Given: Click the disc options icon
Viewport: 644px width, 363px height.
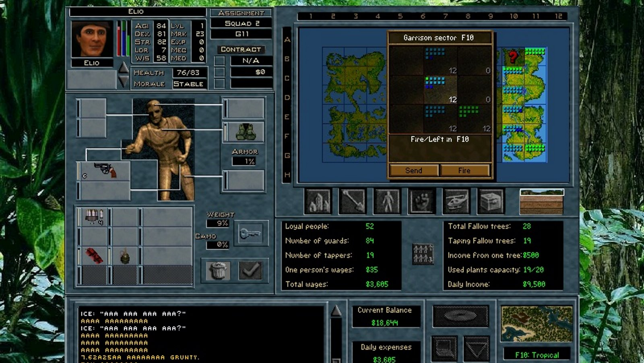Looking at the screenshot, I should [x=460, y=315].
